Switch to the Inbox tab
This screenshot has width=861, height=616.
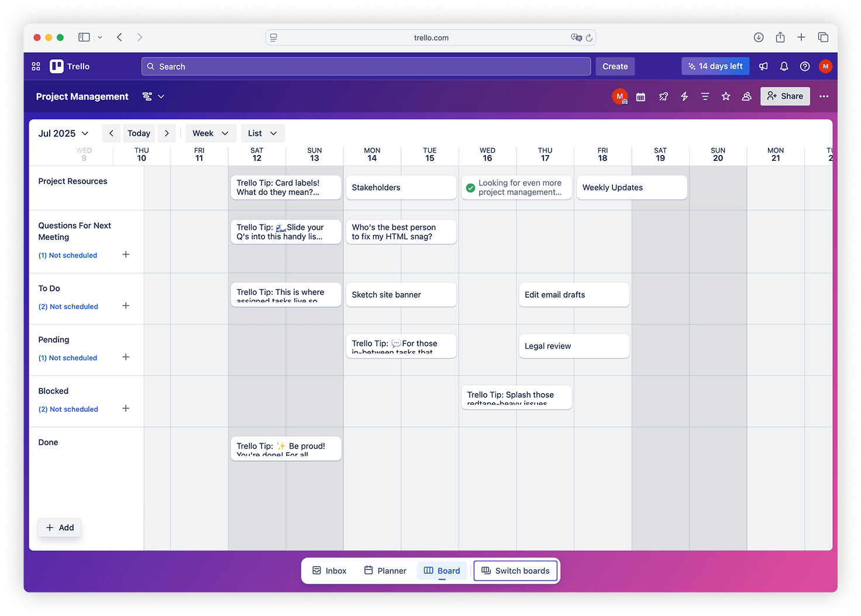point(329,570)
